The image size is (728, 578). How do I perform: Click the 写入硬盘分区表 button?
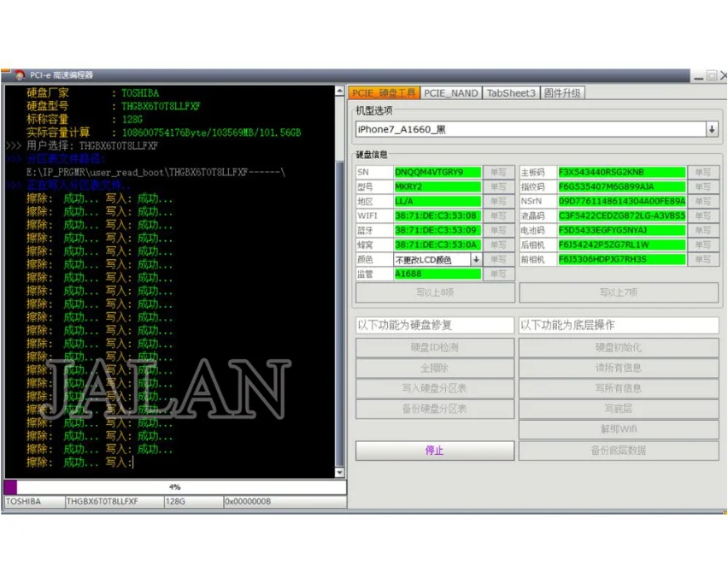click(x=435, y=388)
